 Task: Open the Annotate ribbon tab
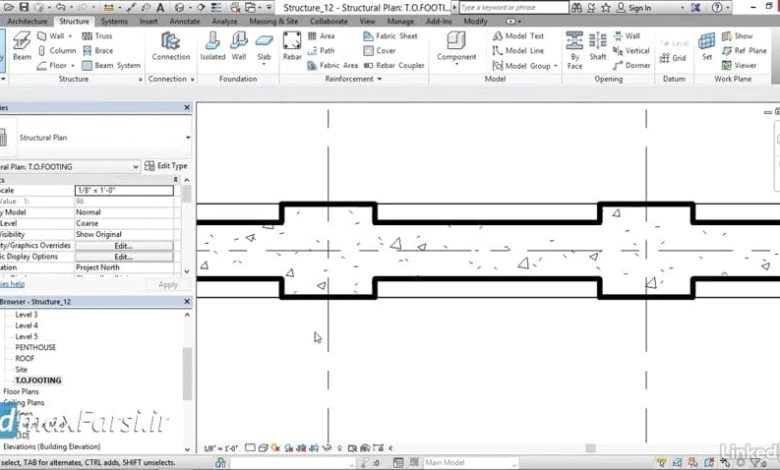coord(185,21)
